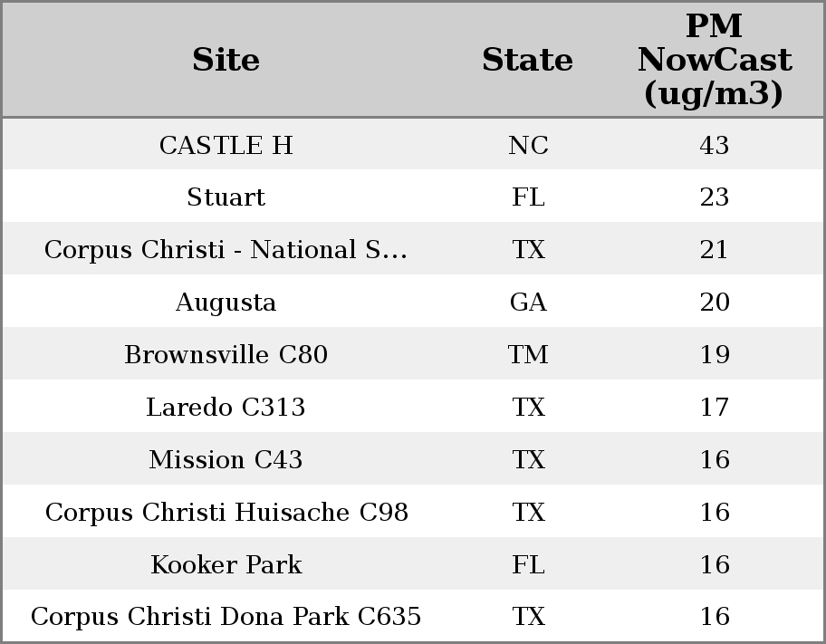Image resolution: width=826 pixels, height=644 pixels.
Task: Click the Brownsville C80 site name
Action: [226, 355]
